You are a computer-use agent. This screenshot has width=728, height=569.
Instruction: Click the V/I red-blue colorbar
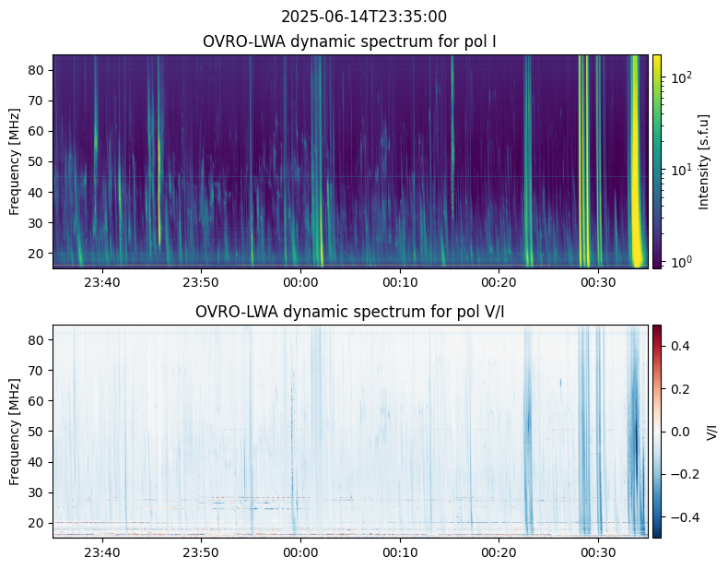657,431
